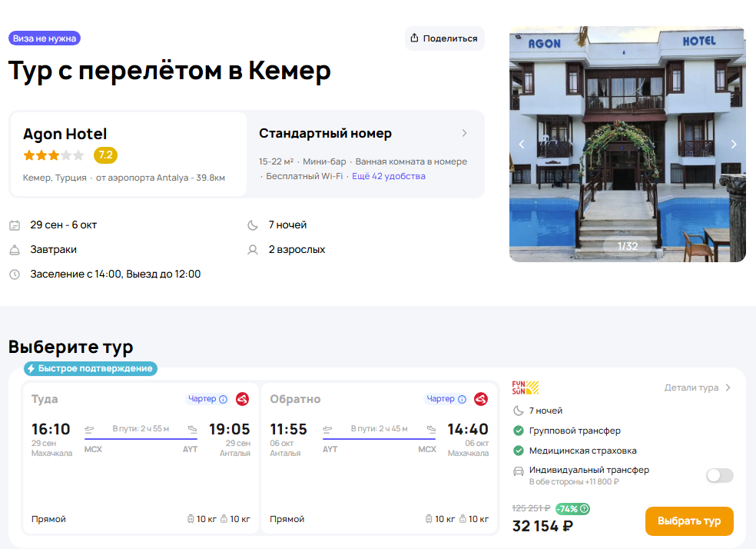Click the lightning icon in Быстрое подтверждение badge
756x549 pixels.
point(31,368)
